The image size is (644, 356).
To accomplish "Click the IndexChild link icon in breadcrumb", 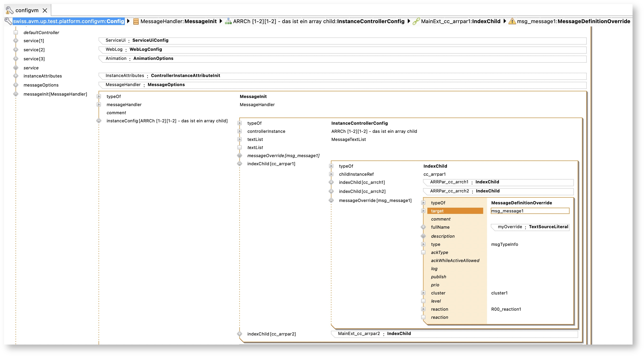I will click(x=416, y=21).
